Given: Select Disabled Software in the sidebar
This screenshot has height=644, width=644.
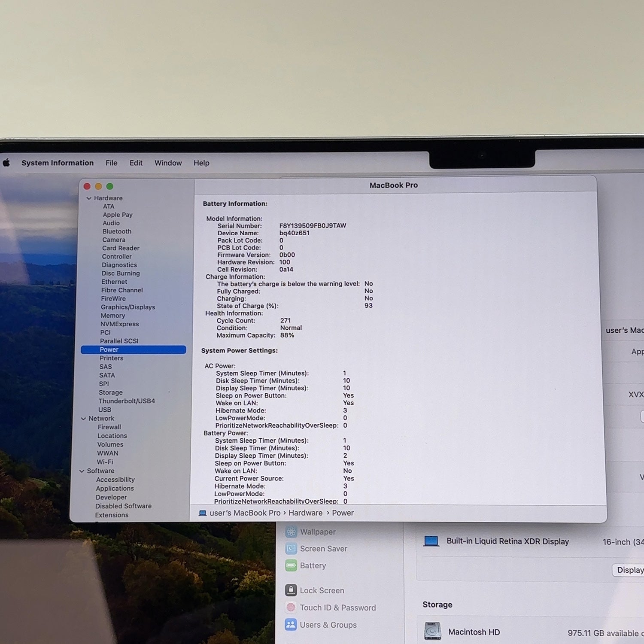Looking at the screenshot, I should pyautogui.click(x=124, y=506).
